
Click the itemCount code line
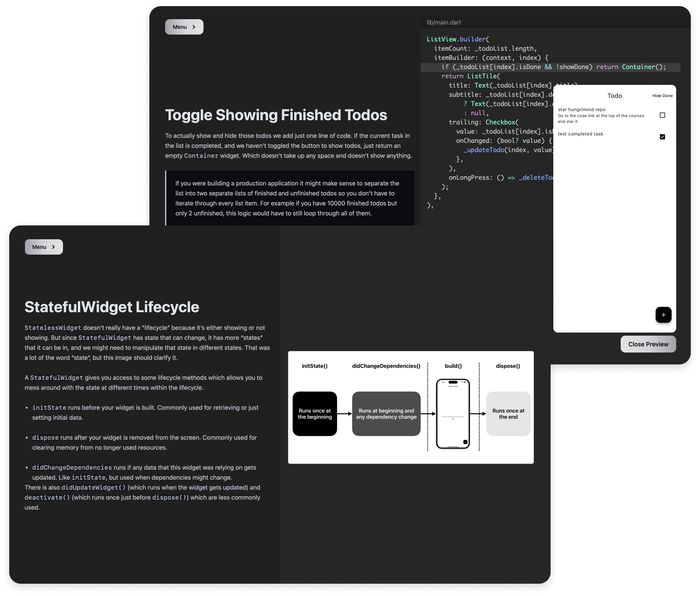[x=485, y=48]
